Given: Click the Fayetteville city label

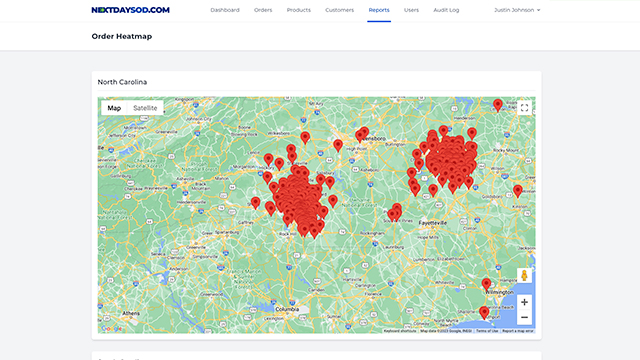Looking at the screenshot, I should [433, 223].
